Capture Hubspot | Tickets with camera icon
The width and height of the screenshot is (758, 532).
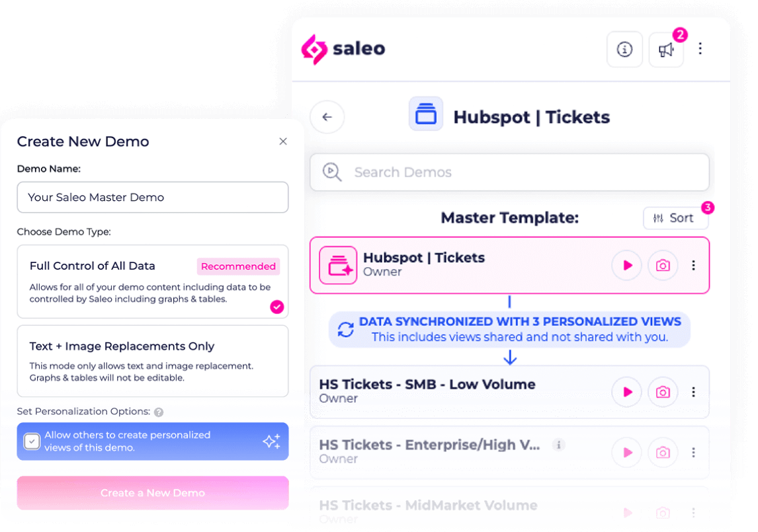click(663, 265)
